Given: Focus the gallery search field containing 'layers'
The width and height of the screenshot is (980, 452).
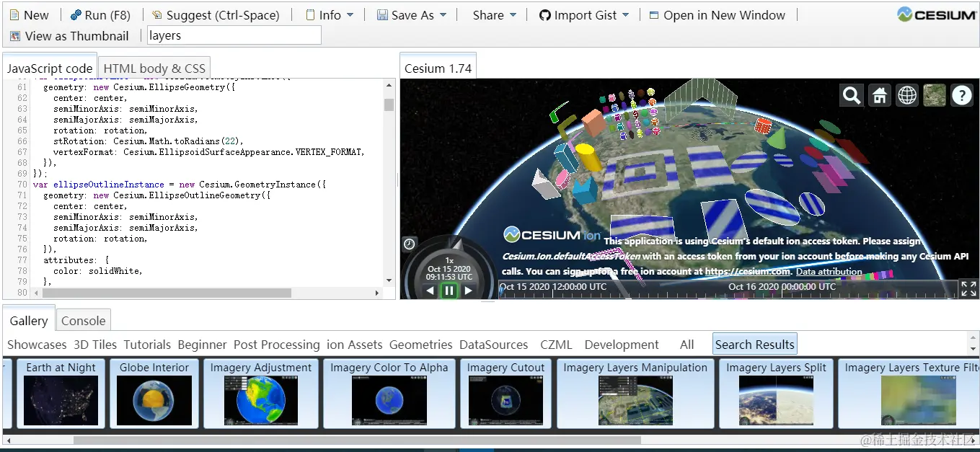Looking at the screenshot, I should [x=234, y=35].
